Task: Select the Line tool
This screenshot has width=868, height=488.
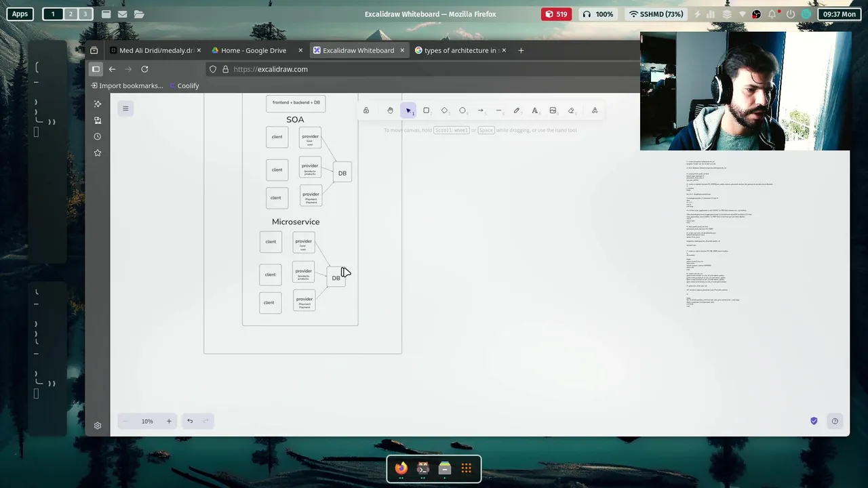Action: point(498,110)
